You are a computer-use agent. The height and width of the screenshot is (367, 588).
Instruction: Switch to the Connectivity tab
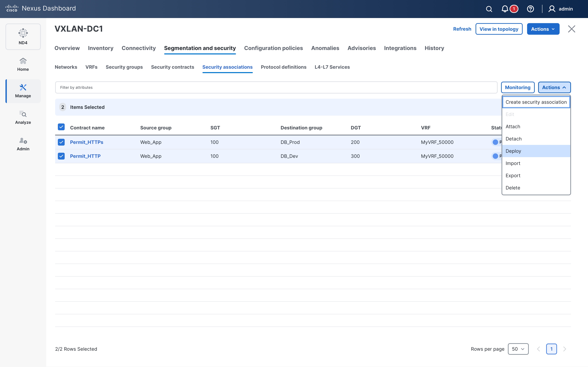click(139, 48)
